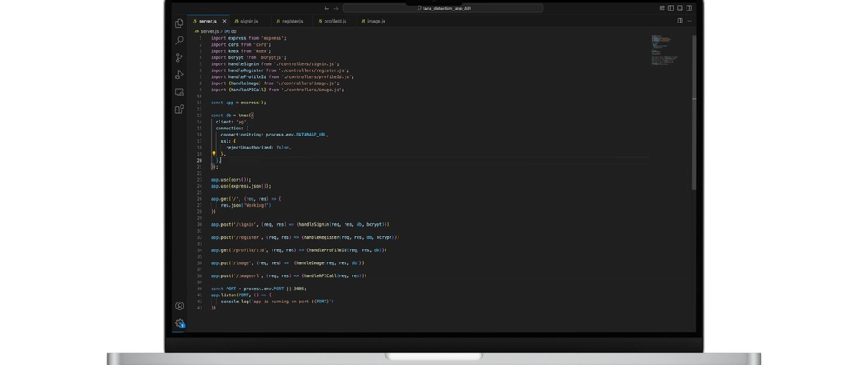Open the Extensions view
The image size is (868, 365).
[180, 109]
